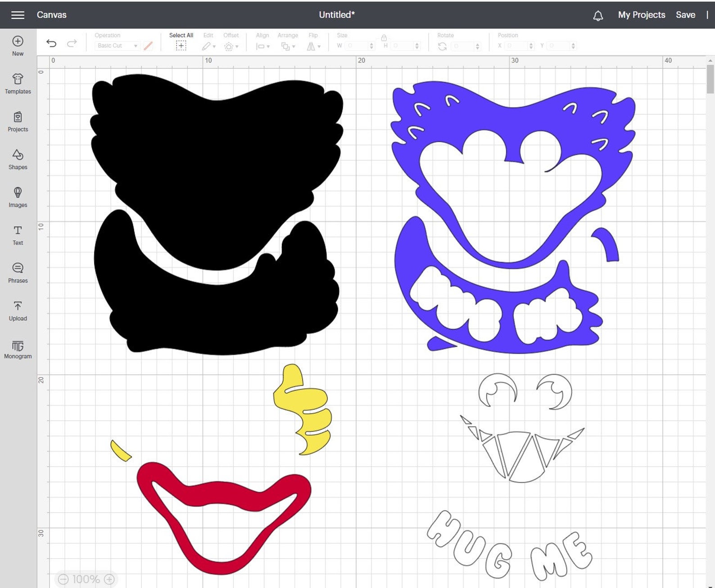715x588 pixels.
Task: Zoom out with the minus button
Action: click(63, 579)
